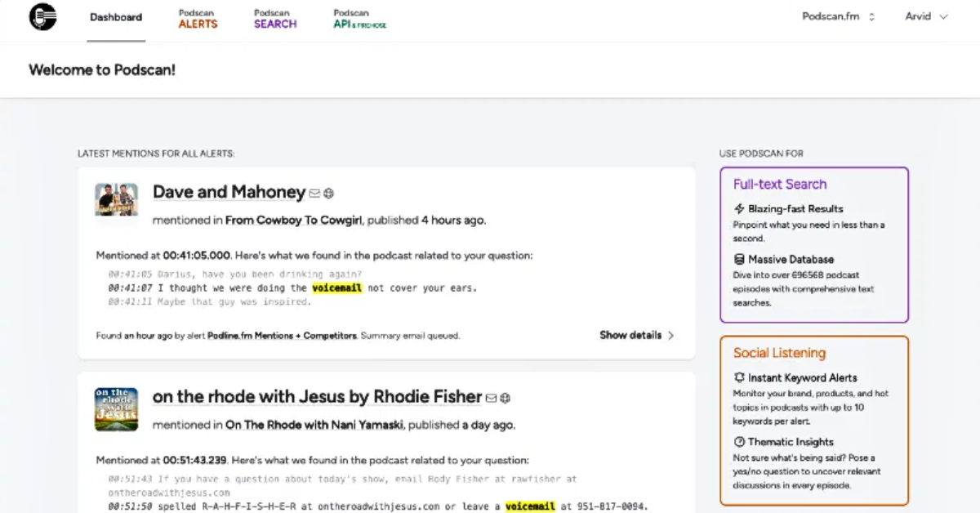
Task: Click highlighted voicemail in Rhodie Fisher transcript
Action: point(530,507)
